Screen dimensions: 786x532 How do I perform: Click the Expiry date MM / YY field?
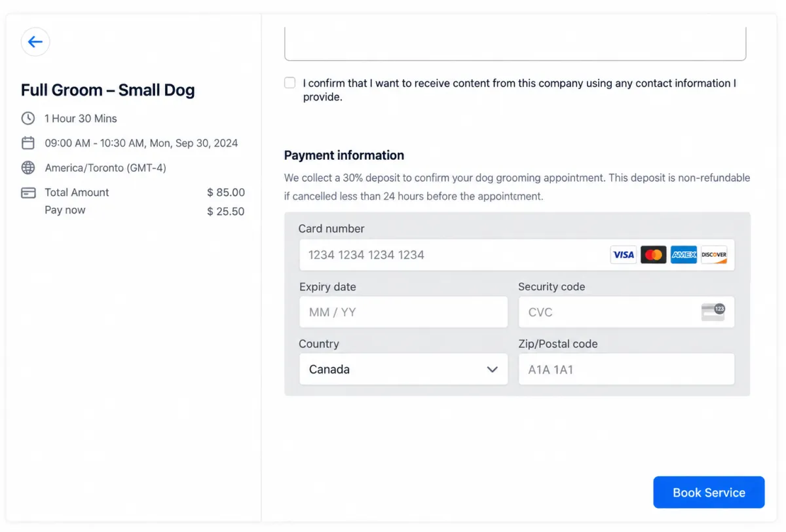(x=403, y=312)
